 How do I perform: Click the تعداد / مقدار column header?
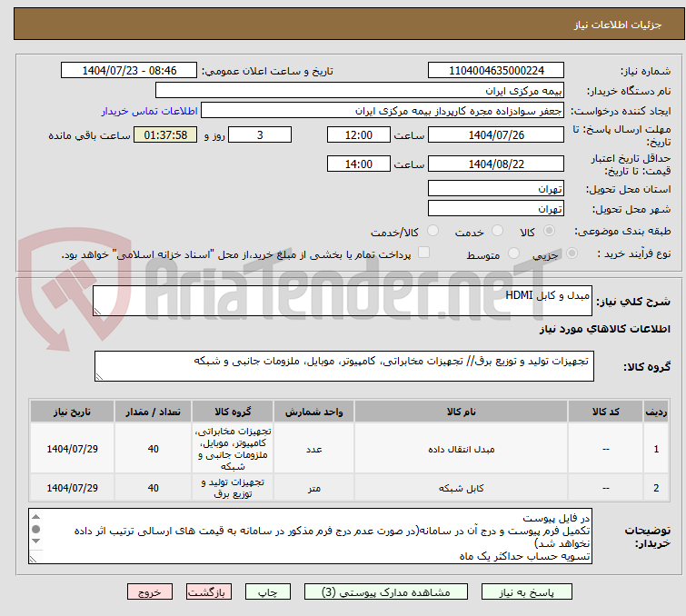[153, 412]
